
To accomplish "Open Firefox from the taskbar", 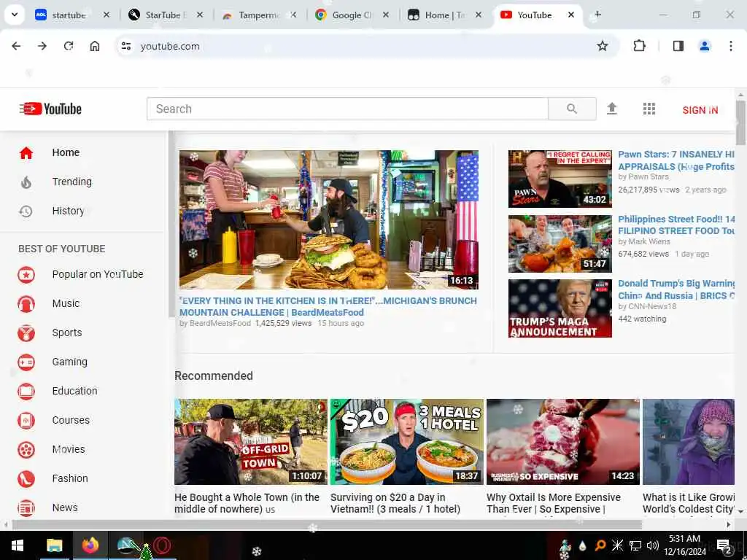I will (x=90, y=545).
